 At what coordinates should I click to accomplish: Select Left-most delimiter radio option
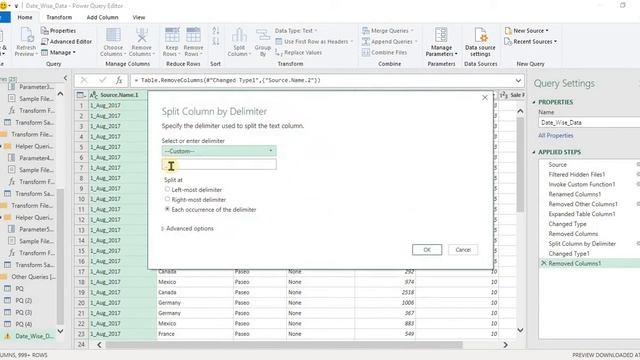167,189
